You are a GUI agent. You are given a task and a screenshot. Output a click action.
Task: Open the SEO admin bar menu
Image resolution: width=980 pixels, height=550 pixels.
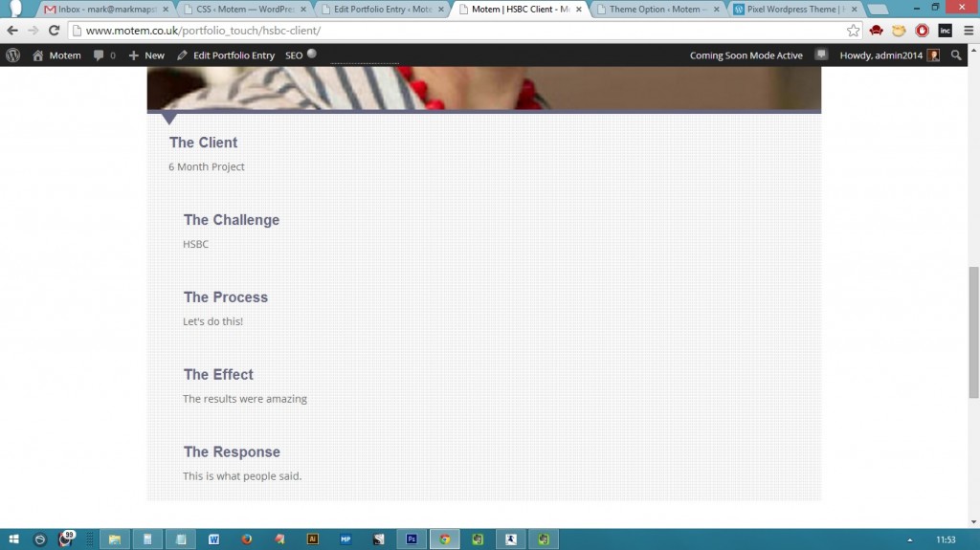click(301, 55)
